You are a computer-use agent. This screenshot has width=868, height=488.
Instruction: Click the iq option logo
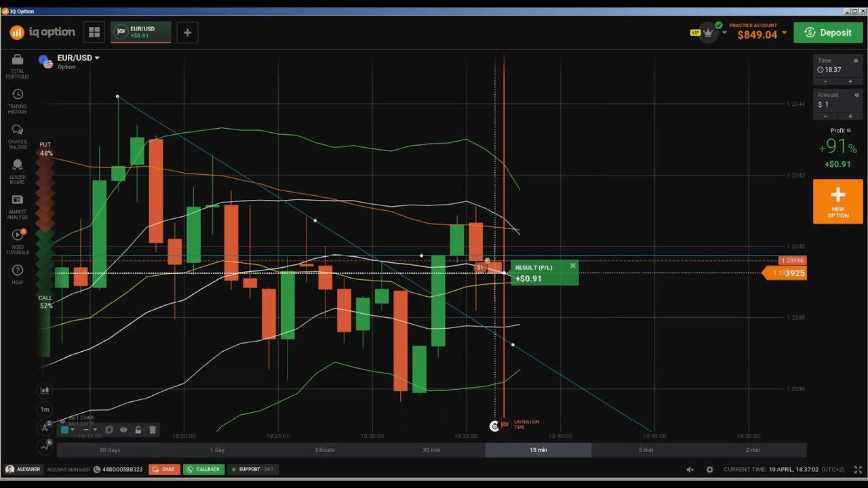[42, 32]
